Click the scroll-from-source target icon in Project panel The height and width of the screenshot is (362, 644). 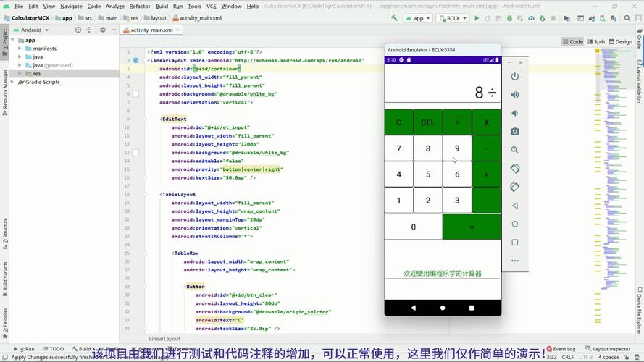78,30
